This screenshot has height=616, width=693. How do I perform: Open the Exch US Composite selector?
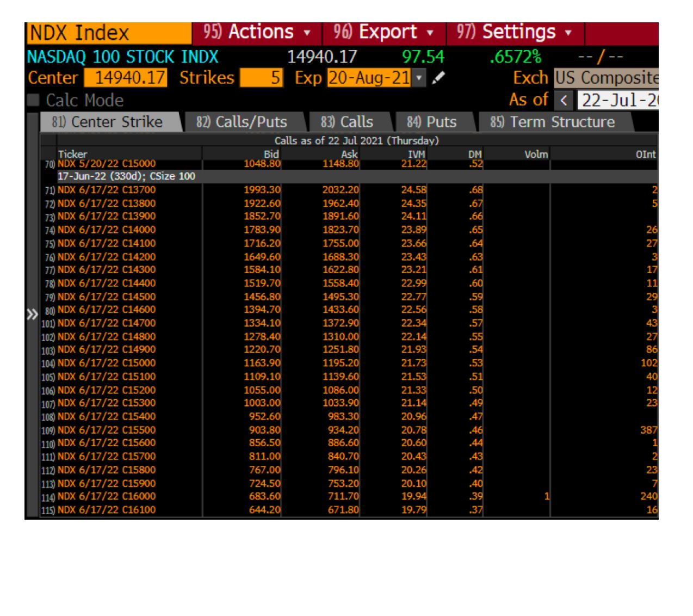pyautogui.click(x=605, y=78)
